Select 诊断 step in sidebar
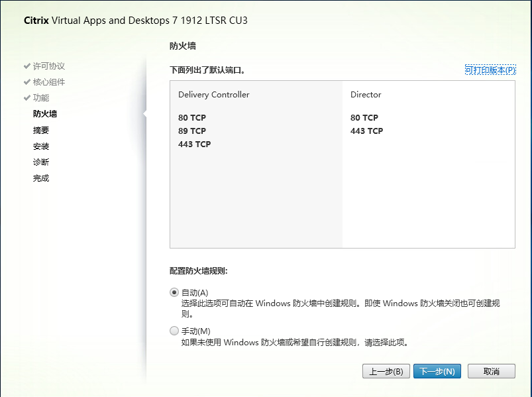The height and width of the screenshot is (397, 532). pos(41,162)
